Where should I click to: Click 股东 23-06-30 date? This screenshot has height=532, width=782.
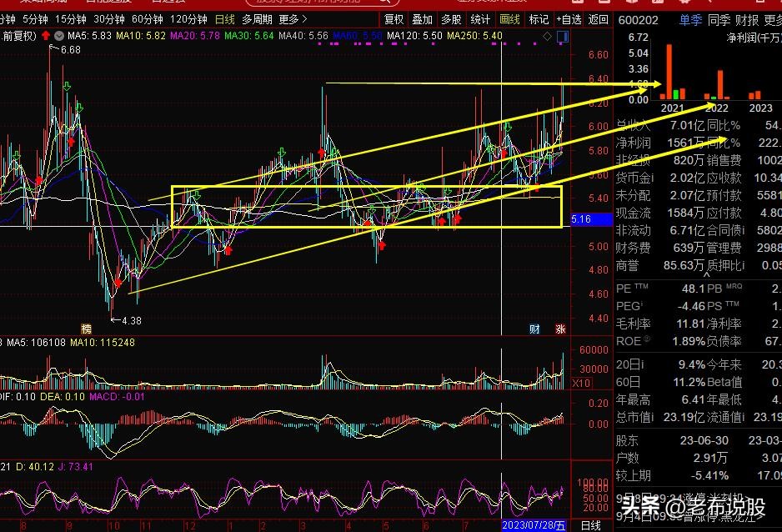[704, 441]
